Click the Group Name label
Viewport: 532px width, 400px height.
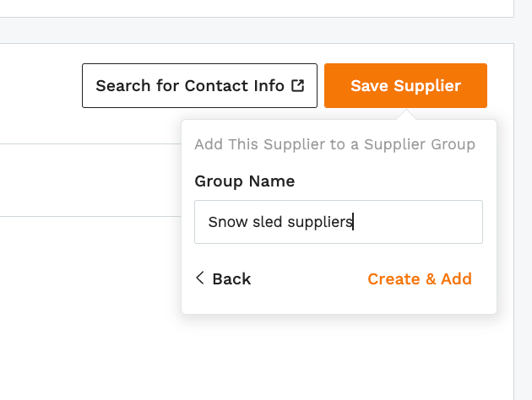pyautogui.click(x=244, y=181)
